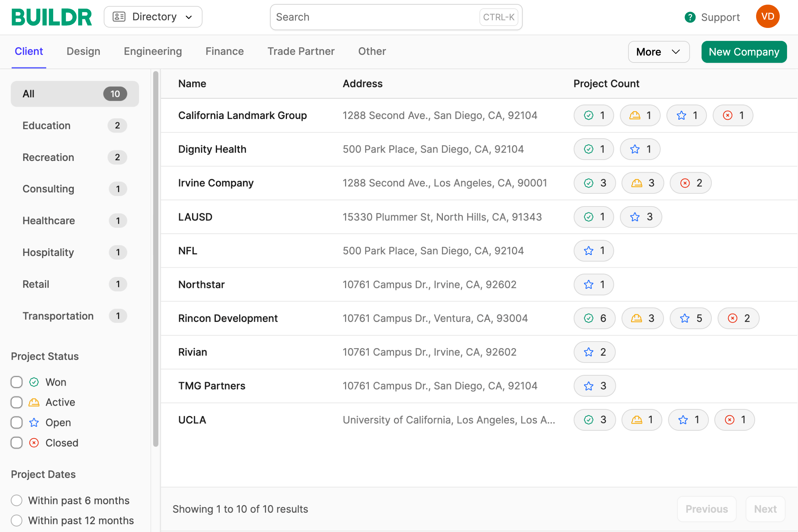This screenshot has width=798, height=532.
Task: Switch to the Engineering tab
Action: (153, 51)
